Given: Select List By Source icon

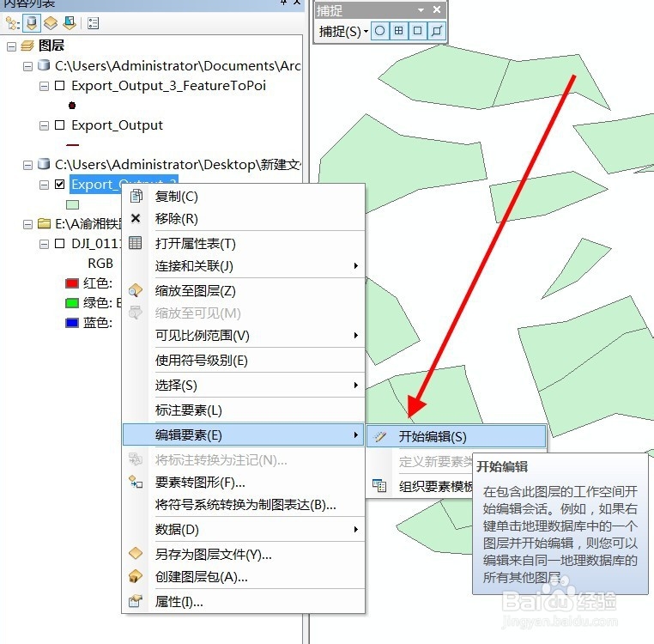Looking at the screenshot, I should click(x=31, y=23).
